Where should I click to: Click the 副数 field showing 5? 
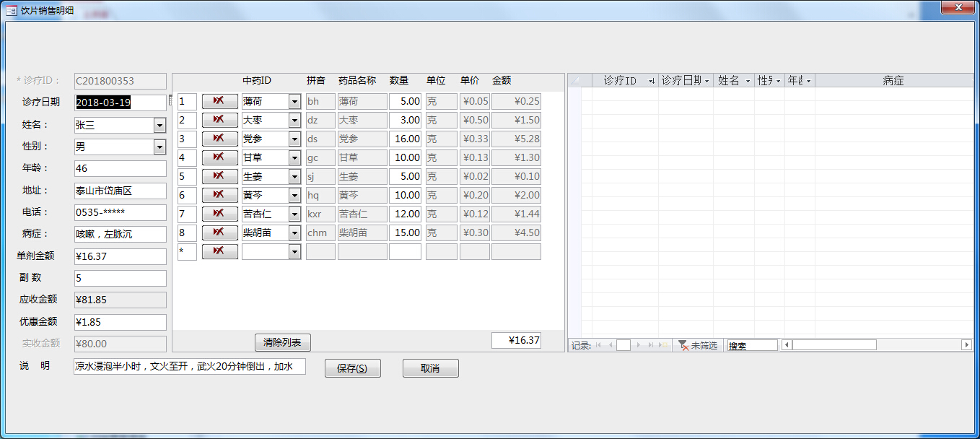pyautogui.click(x=120, y=278)
